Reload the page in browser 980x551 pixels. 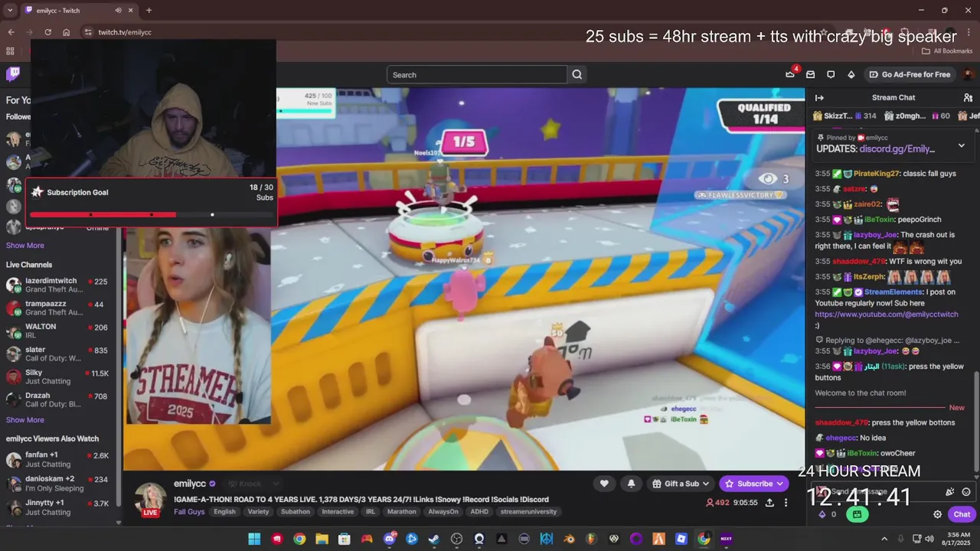pyautogui.click(x=48, y=32)
